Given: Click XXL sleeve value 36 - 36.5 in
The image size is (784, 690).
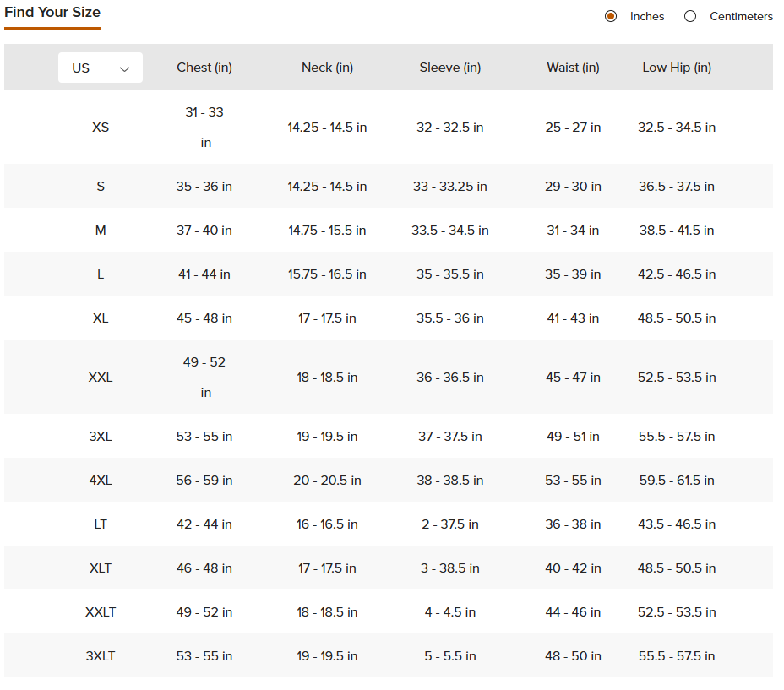Looking at the screenshot, I should click(x=450, y=378).
